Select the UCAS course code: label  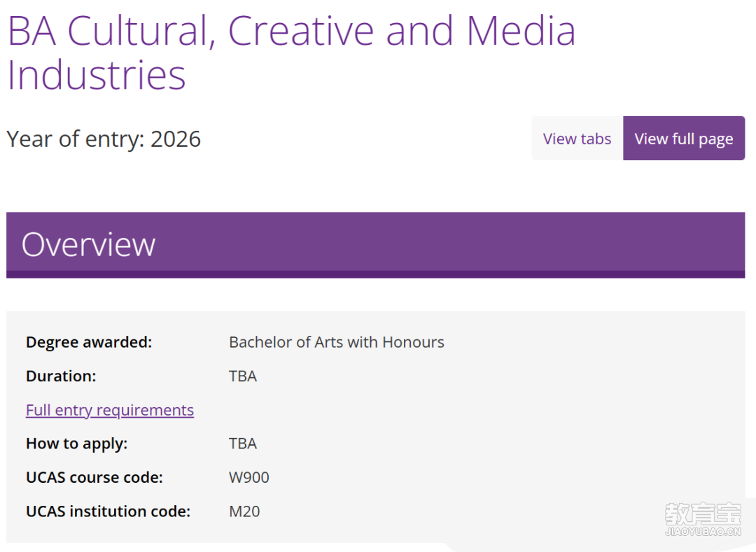click(94, 477)
